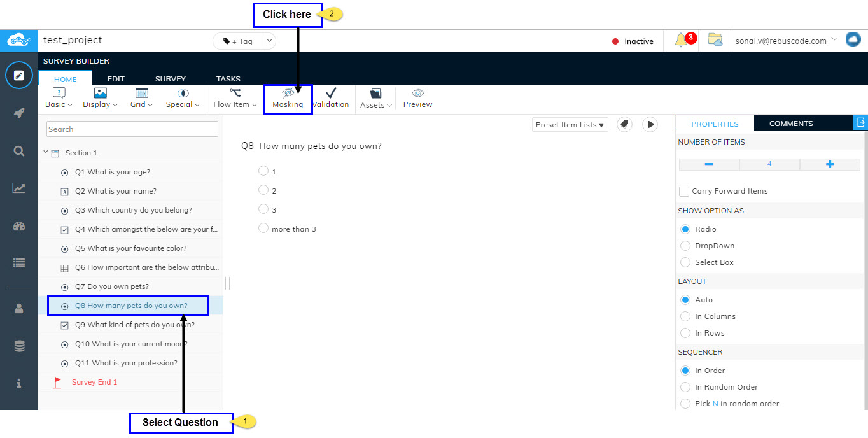Click the list lines sidebar icon

[x=19, y=263]
